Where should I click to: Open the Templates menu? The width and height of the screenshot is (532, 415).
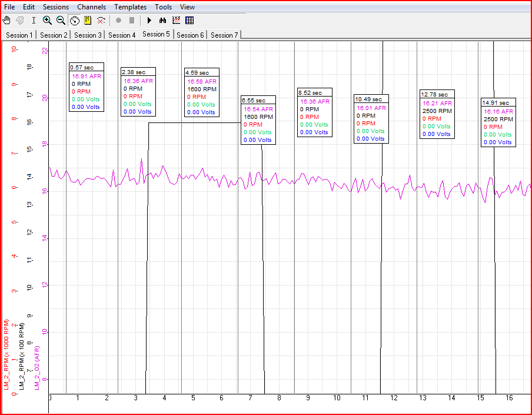(x=130, y=7)
